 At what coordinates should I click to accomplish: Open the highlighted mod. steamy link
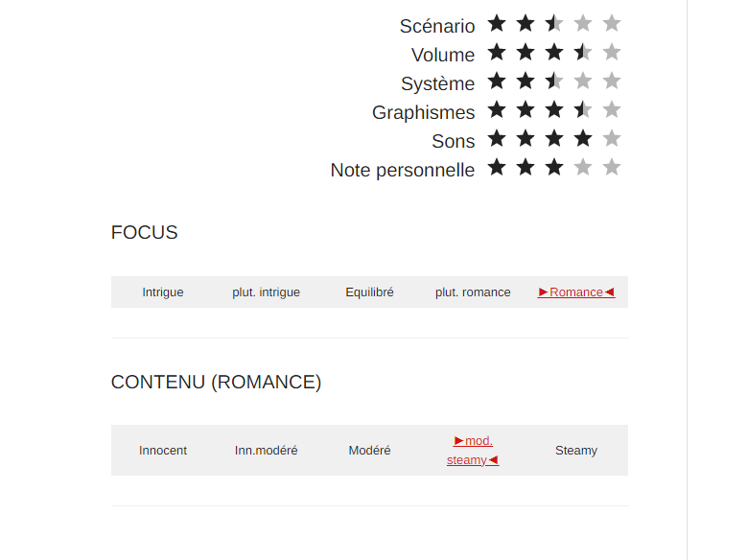(473, 451)
